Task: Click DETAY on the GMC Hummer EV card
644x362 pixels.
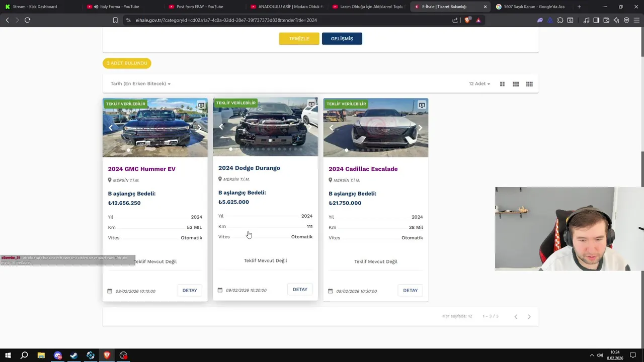Action: [190, 291]
